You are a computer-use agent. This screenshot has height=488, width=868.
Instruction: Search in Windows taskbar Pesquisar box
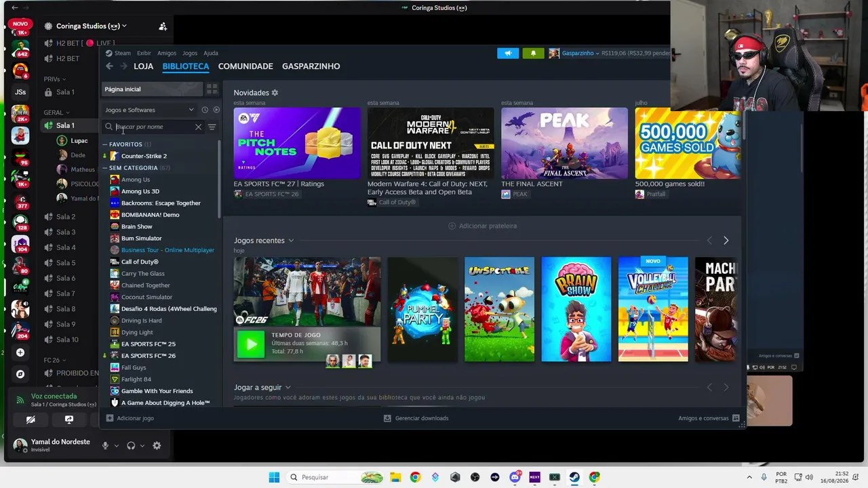tap(335, 477)
